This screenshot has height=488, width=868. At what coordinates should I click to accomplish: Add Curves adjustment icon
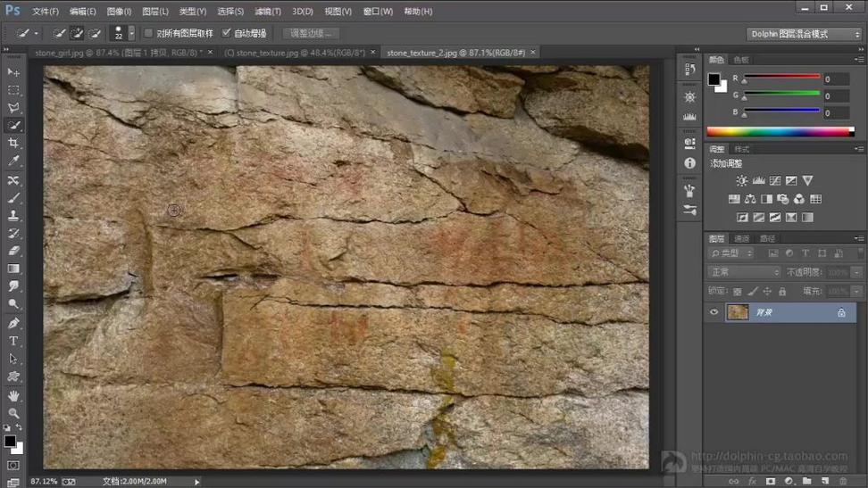tap(775, 180)
